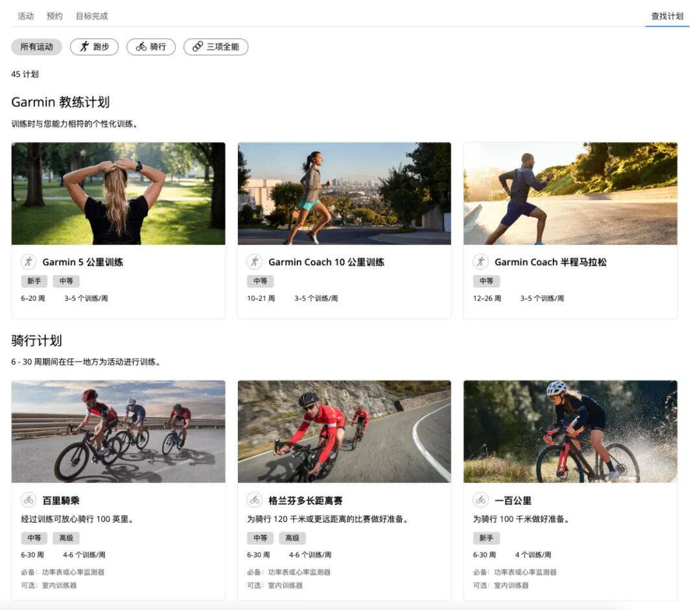The width and height of the screenshot is (700, 610).
Task: Click the 中等 tag on 格兰芬多长距离赛
Action: coord(261,538)
